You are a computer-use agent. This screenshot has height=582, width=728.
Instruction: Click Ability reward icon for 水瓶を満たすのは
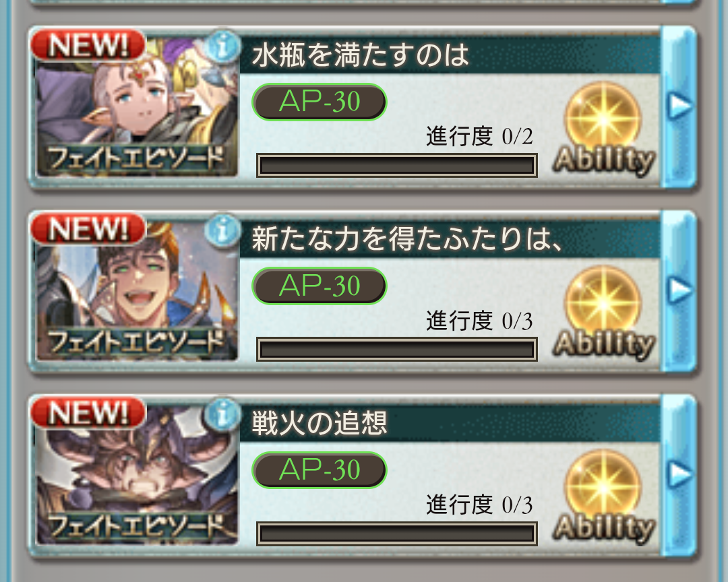coord(603,129)
